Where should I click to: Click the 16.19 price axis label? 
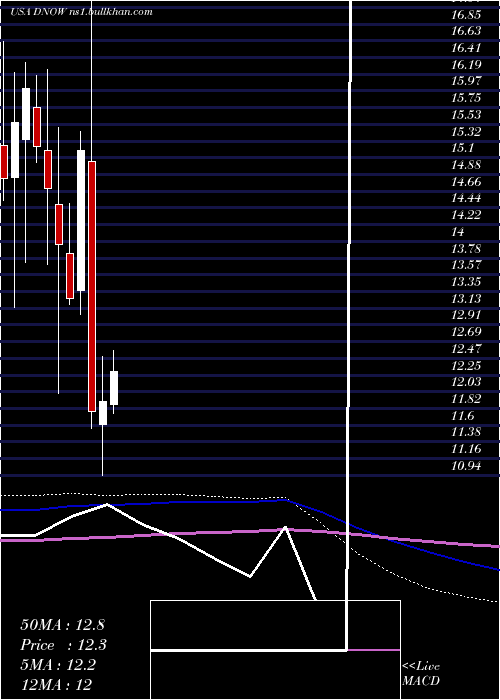coord(466,64)
